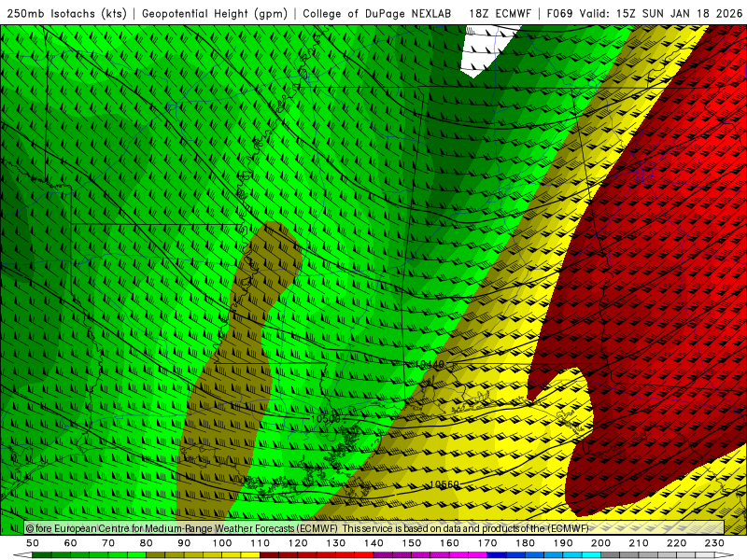Pick the cyan swatch just below 200 knots
This screenshot has height=560, width=747.
pyautogui.click(x=592, y=555)
